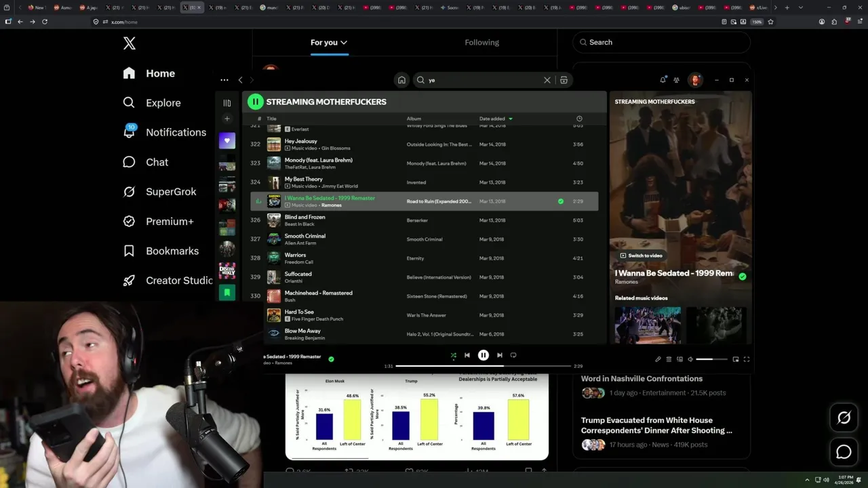The image size is (868, 488).
Task: Sort playlist by Album column
Action: point(414,119)
